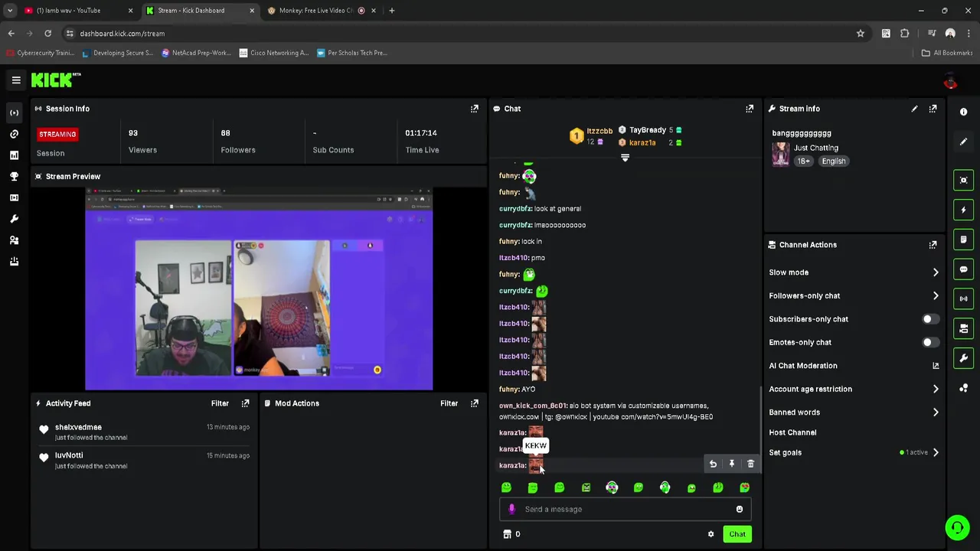Click the pencil edit icon on right rail
The height and width of the screenshot is (551, 980).
point(963,142)
